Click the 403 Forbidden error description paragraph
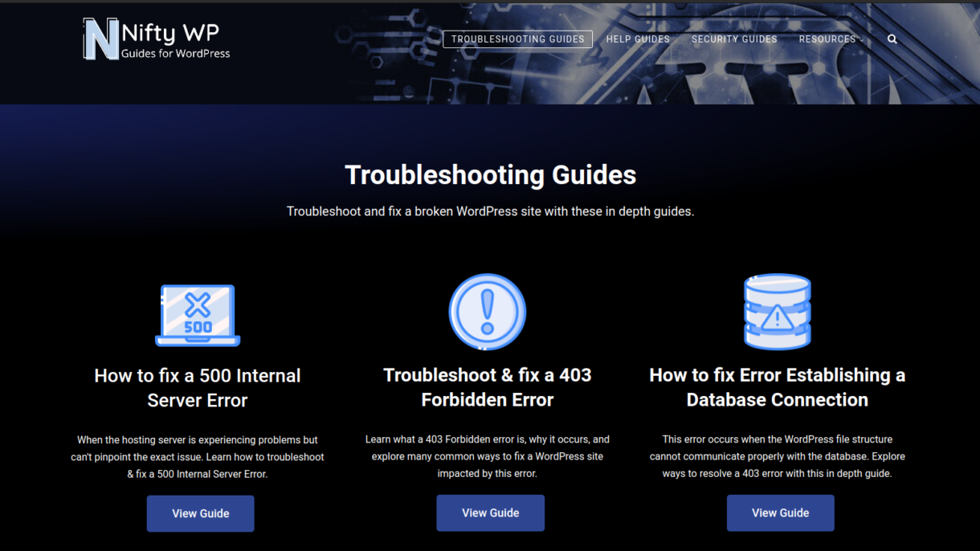The image size is (980, 551). (x=487, y=456)
